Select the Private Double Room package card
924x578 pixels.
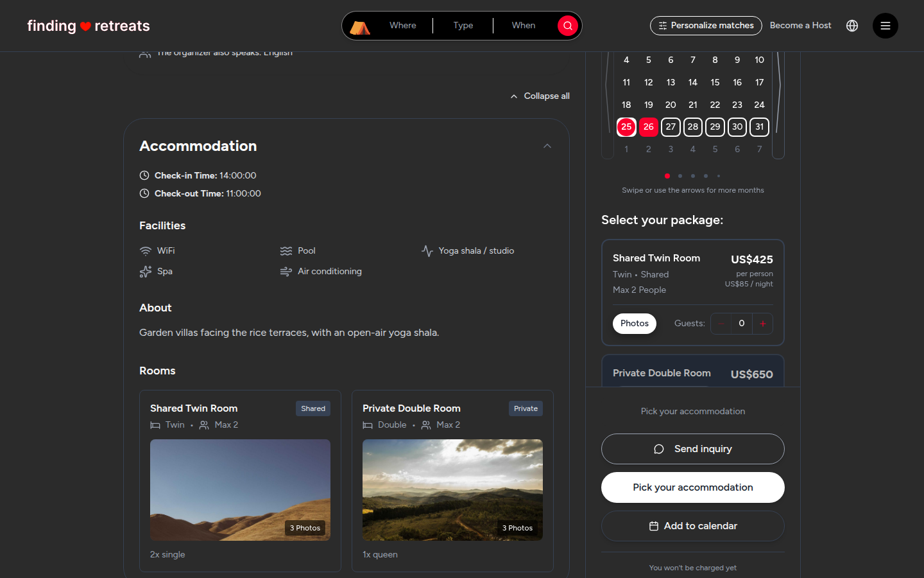(x=693, y=371)
